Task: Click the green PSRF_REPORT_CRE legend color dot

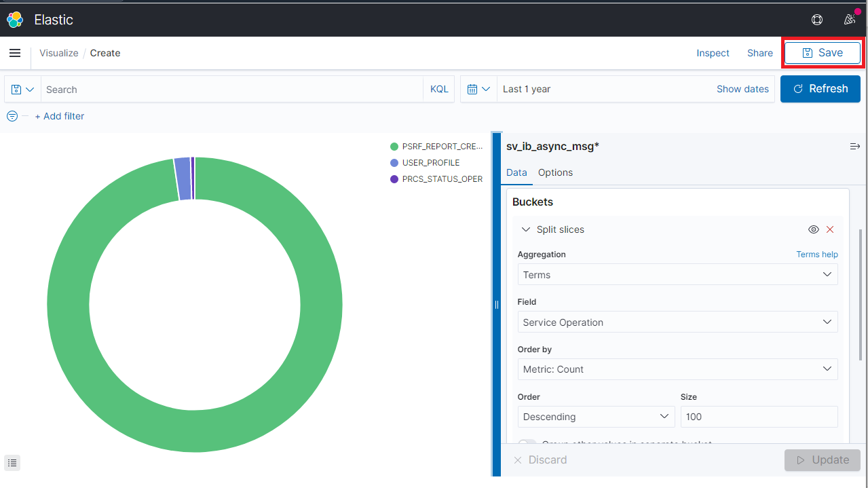Action: point(394,147)
